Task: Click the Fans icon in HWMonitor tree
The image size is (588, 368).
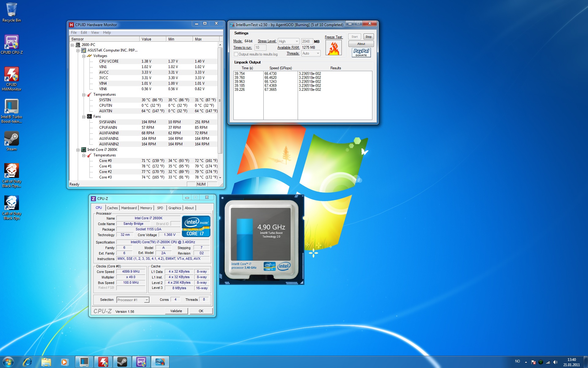Action: (x=89, y=117)
